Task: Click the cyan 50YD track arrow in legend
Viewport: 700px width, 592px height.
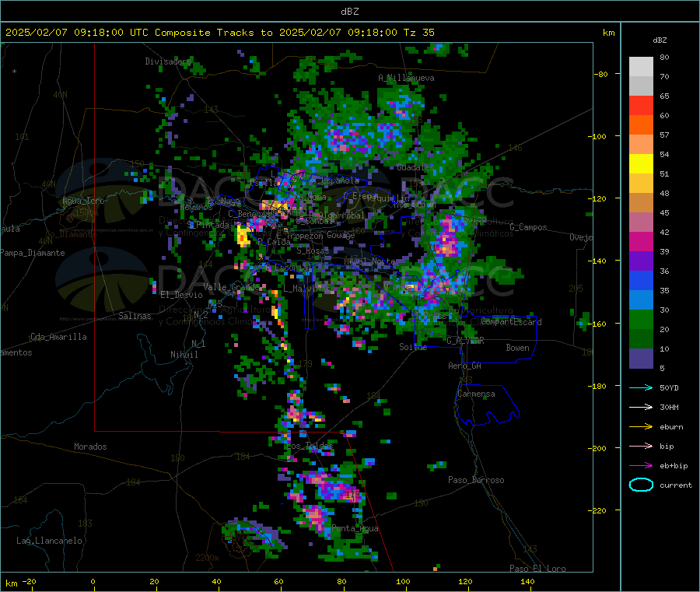Action: [641, 387]
